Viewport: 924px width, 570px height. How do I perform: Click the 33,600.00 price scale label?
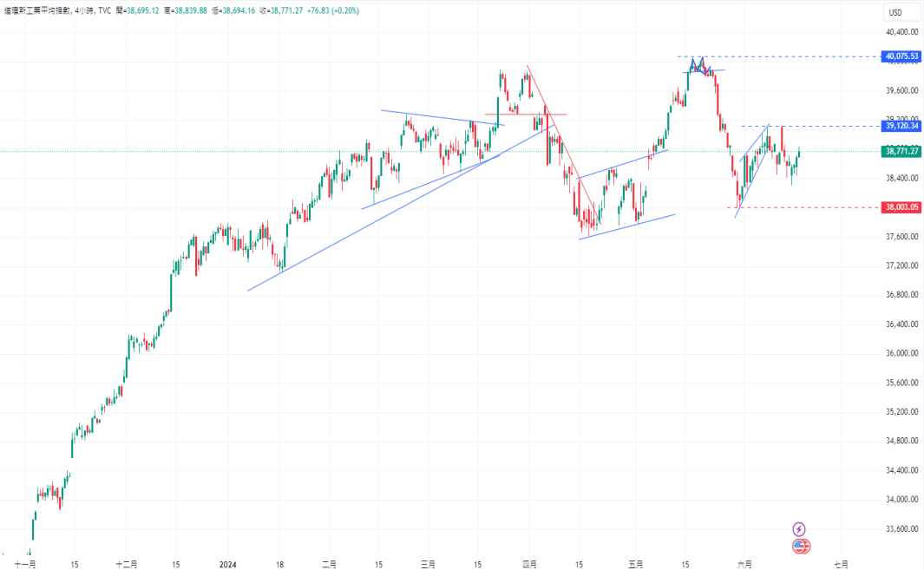(x=902, y=528)
